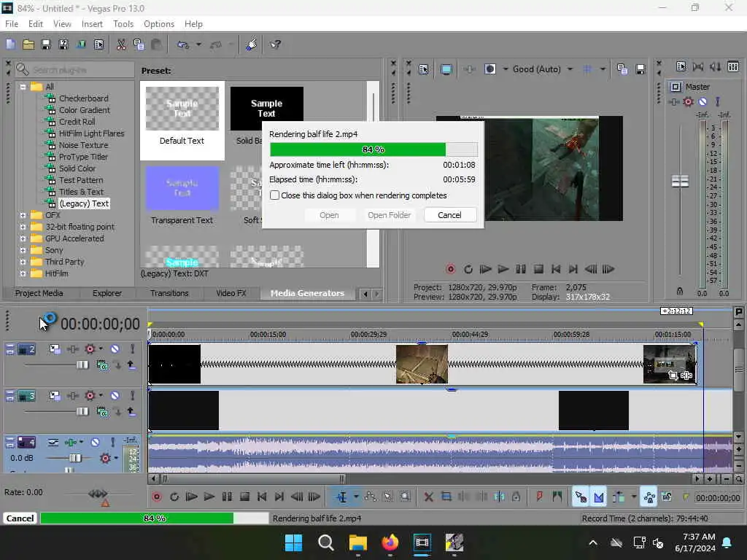Click Master volume fader handle
Viewport: 747px width, 560px height.
[x=680, y=182]
